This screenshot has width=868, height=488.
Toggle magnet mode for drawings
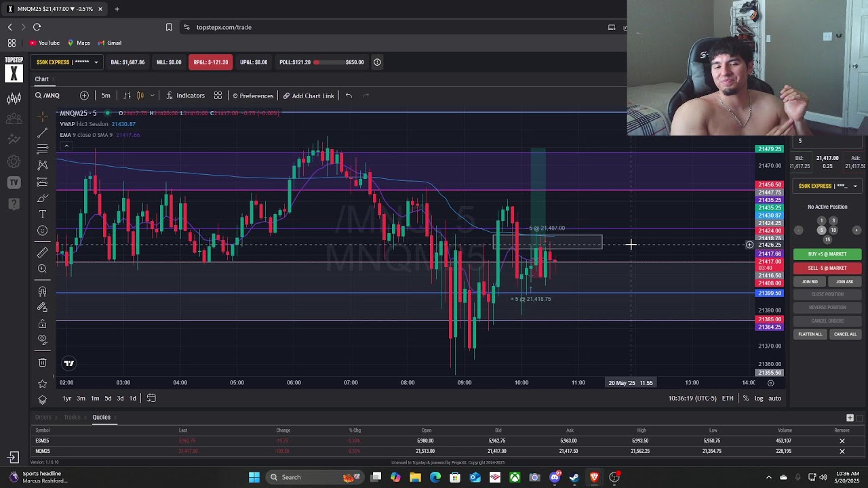pos(42,291)
